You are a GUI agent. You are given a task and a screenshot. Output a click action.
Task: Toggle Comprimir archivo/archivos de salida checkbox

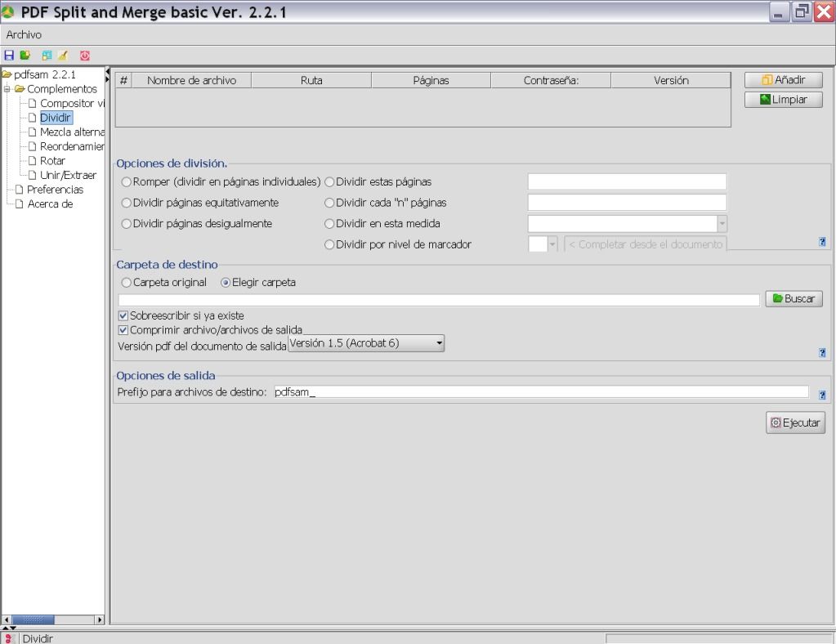[123, 330]
